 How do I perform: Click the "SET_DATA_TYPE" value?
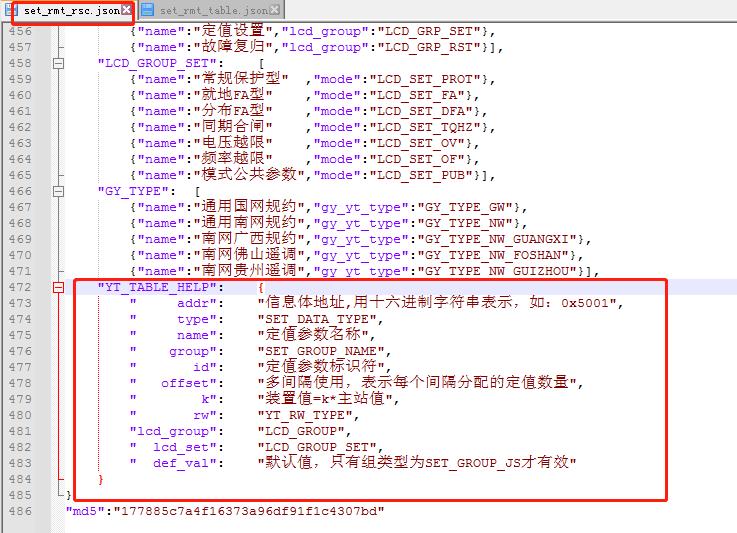tap(317, 319)
